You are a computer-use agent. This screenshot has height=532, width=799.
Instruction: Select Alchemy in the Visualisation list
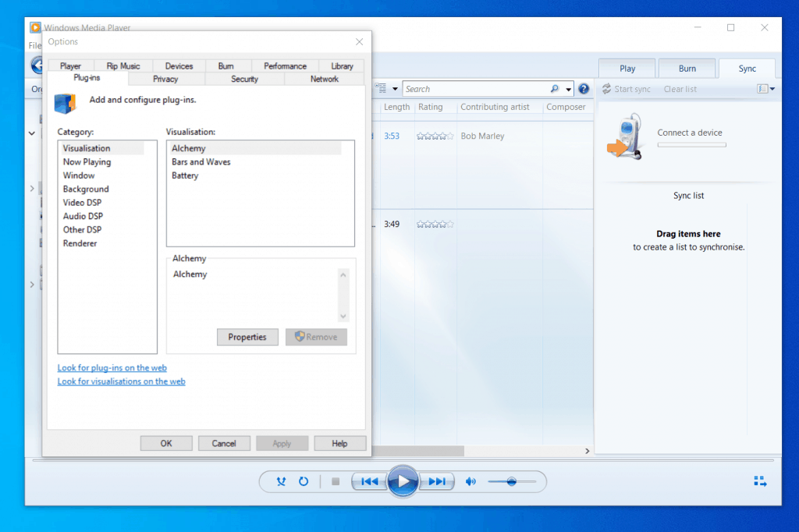point(255,148)
